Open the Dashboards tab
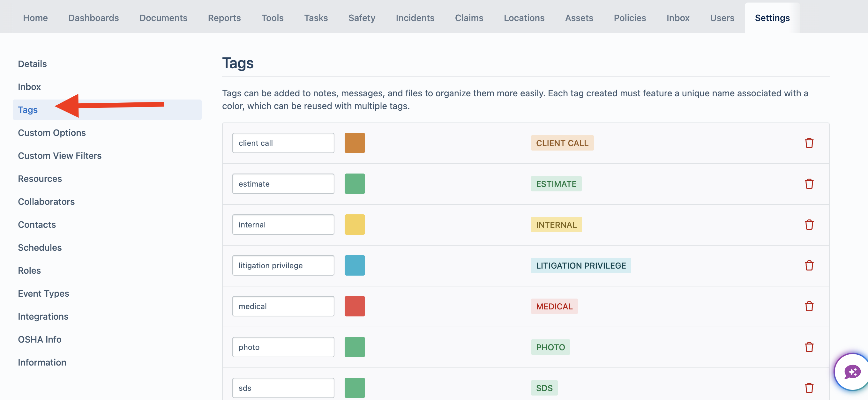 (93, 18)
